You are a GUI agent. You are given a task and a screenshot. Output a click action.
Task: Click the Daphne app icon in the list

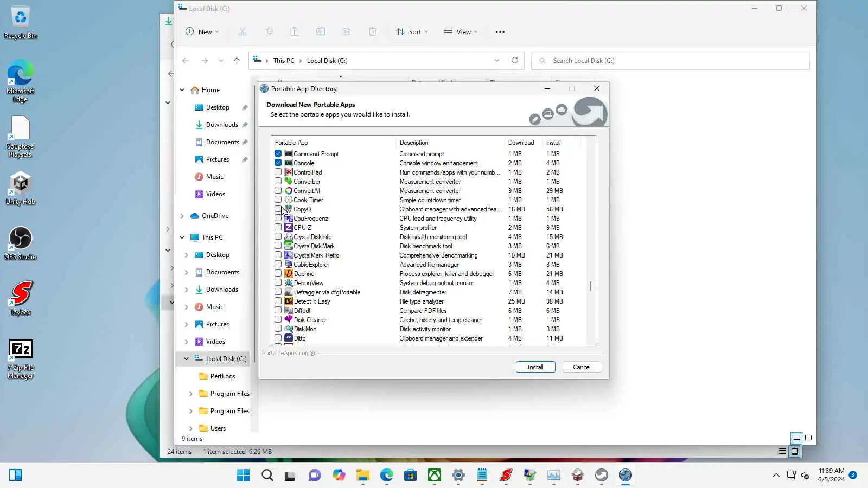289,274
